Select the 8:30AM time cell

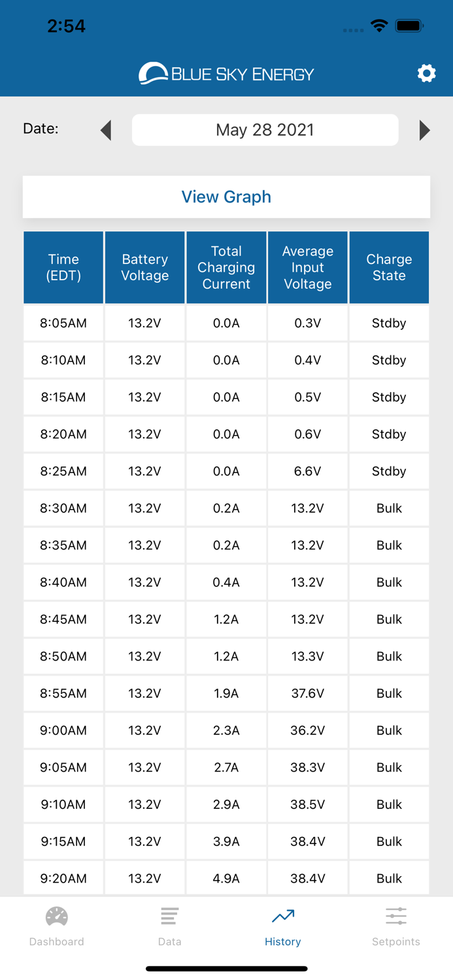(x=63, y=508)
